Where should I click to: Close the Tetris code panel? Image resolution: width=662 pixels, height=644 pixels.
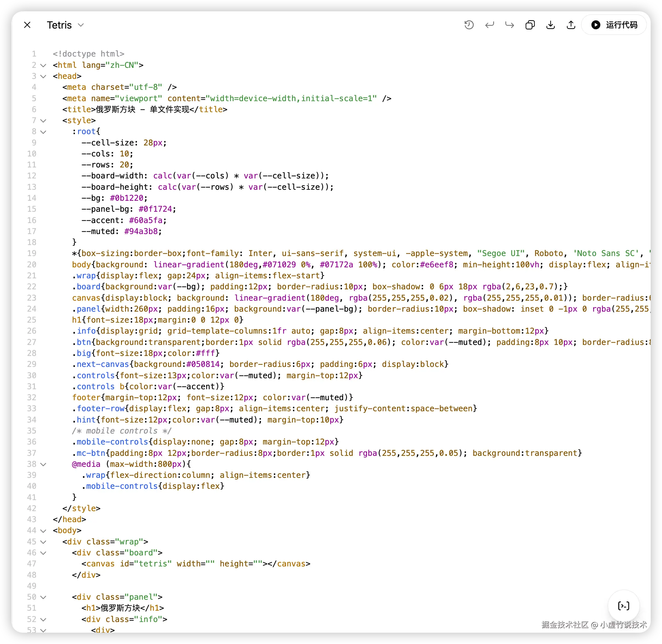coord(27,25)
